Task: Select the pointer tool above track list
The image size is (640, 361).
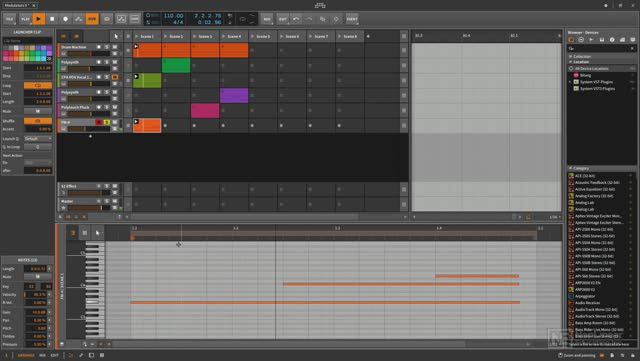Action: (116, 36)
